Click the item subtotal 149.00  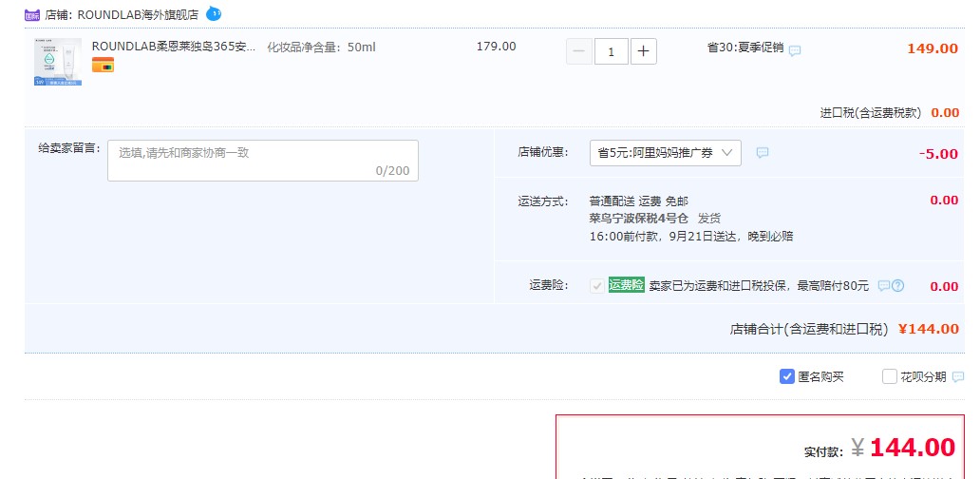tap(933, 48)
